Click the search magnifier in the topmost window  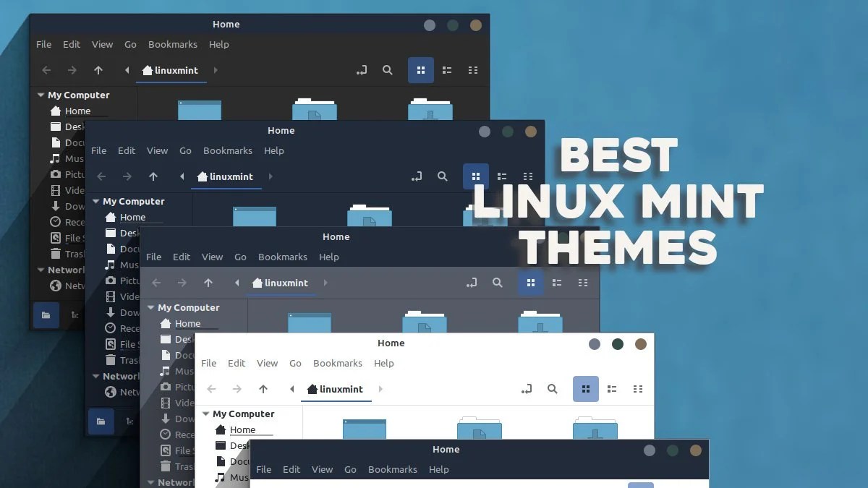click(x=388, y=70)
